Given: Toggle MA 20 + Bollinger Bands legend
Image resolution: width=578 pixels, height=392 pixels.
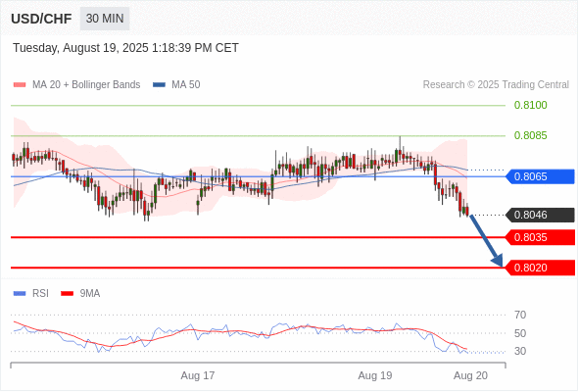Looking at the screenshot, I should (x=76, y=85).
